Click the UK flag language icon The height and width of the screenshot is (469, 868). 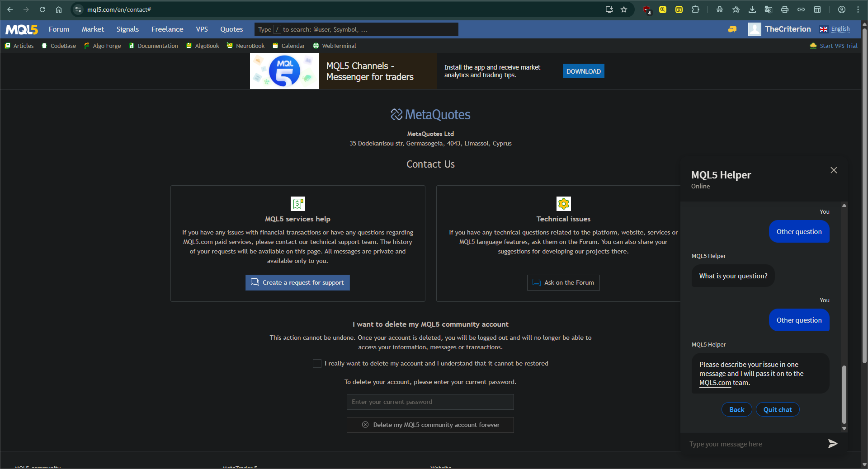[x=824, y=29]
